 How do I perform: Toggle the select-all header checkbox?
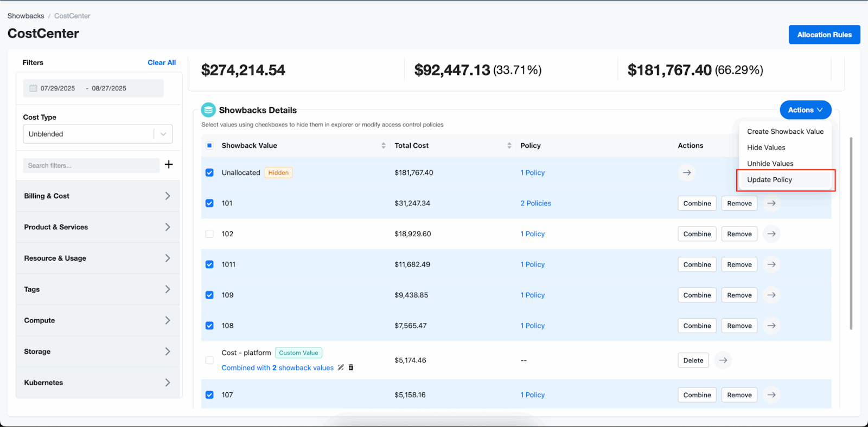click(x=209, y=146)
